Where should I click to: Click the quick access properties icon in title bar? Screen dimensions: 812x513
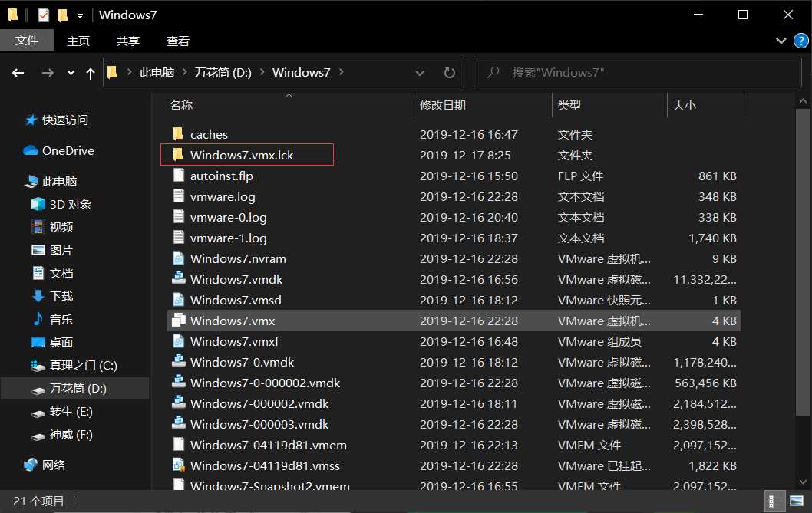click(x=44, y=15)
